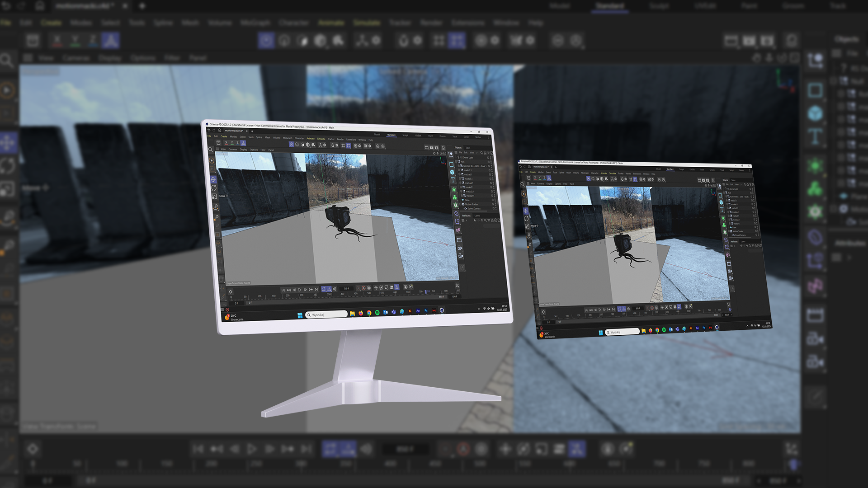Select the Scale tool on the monitor screen
This screenshot has width=868, height=488.
(214, 196)
